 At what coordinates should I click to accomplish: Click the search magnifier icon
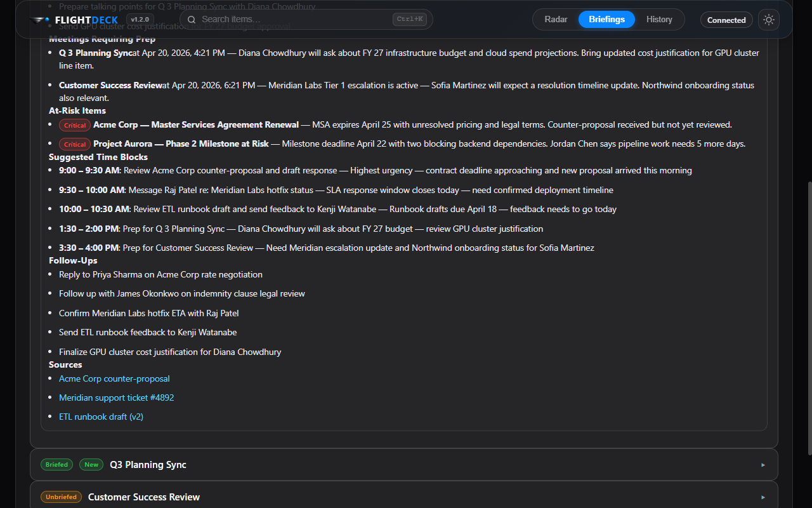192,20
